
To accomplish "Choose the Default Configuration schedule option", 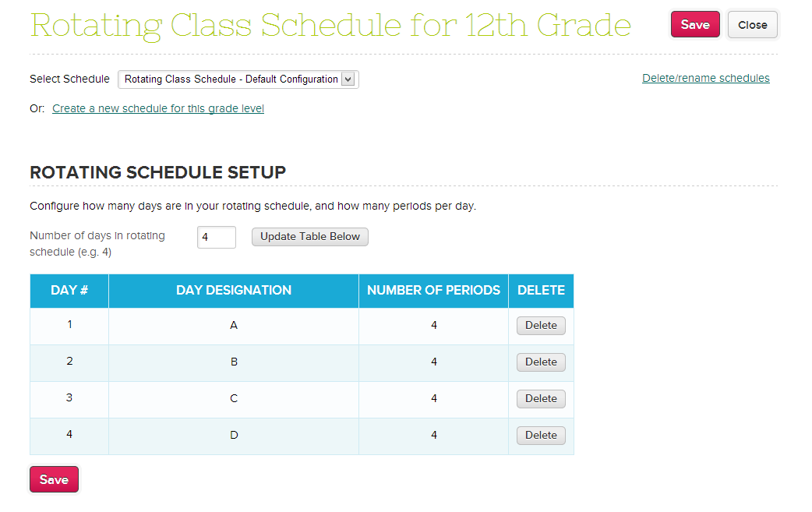I will point(230,79).
